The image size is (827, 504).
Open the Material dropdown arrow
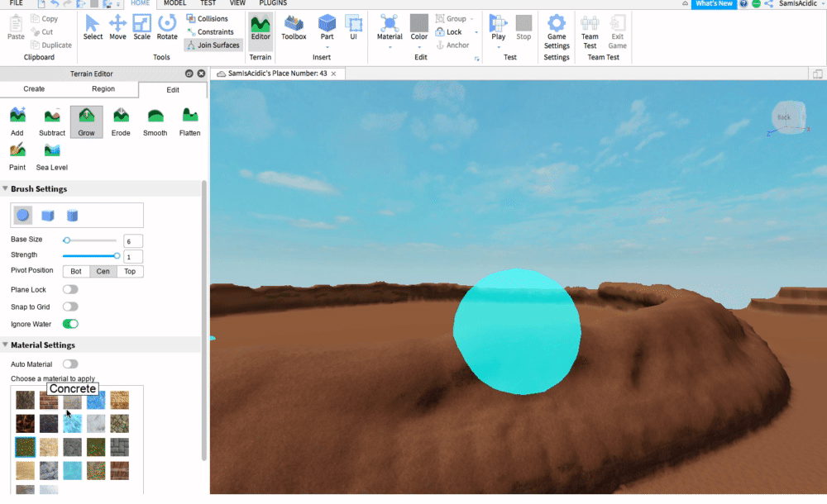pos(390,47)
